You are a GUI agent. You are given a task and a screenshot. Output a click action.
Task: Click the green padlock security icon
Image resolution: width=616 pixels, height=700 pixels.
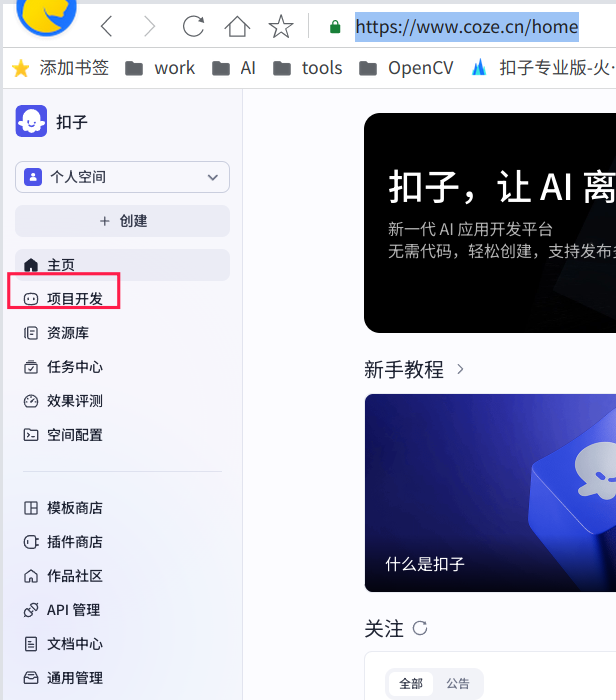click(335, 27)
